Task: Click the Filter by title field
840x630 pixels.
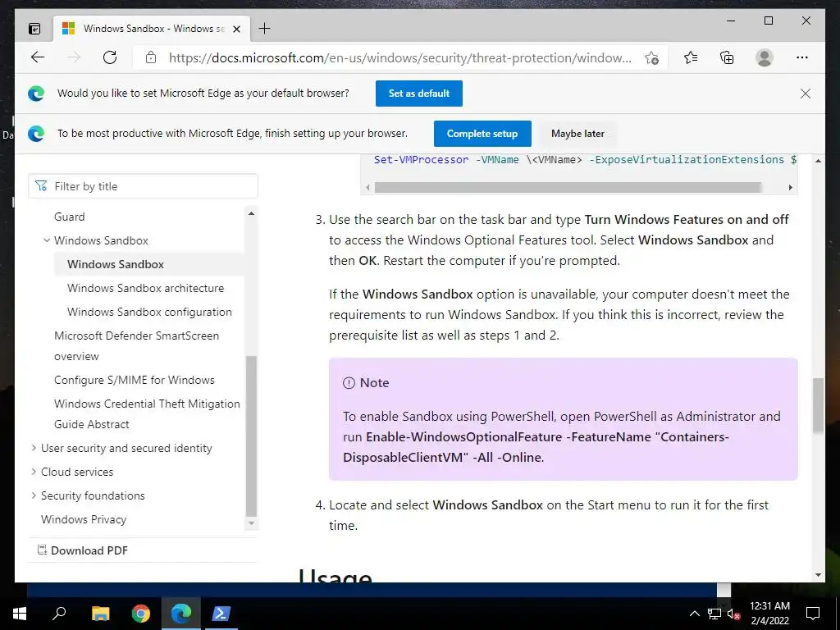Action: (143, 186)
